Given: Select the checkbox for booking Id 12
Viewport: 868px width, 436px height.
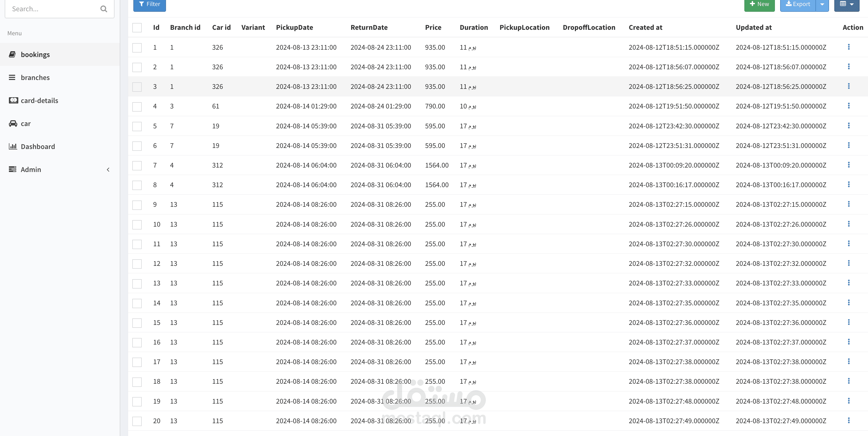Looking at the screenshot, I should click(x=137, y=264).
